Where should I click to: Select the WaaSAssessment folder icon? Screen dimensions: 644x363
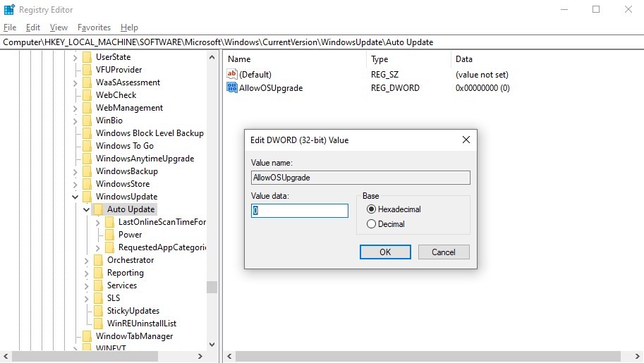click(x=87, y=82)
